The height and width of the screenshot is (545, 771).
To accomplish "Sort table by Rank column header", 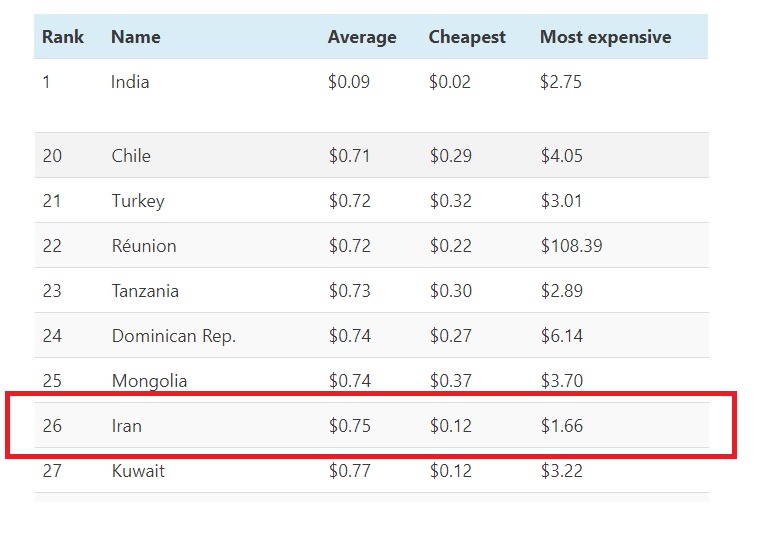I will [62, 37].
